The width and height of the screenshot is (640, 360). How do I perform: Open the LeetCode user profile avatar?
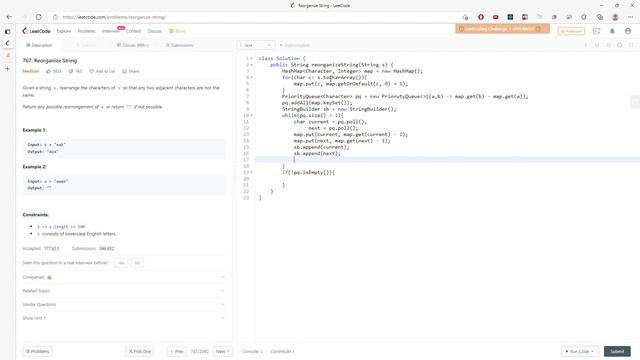(628, 31)
